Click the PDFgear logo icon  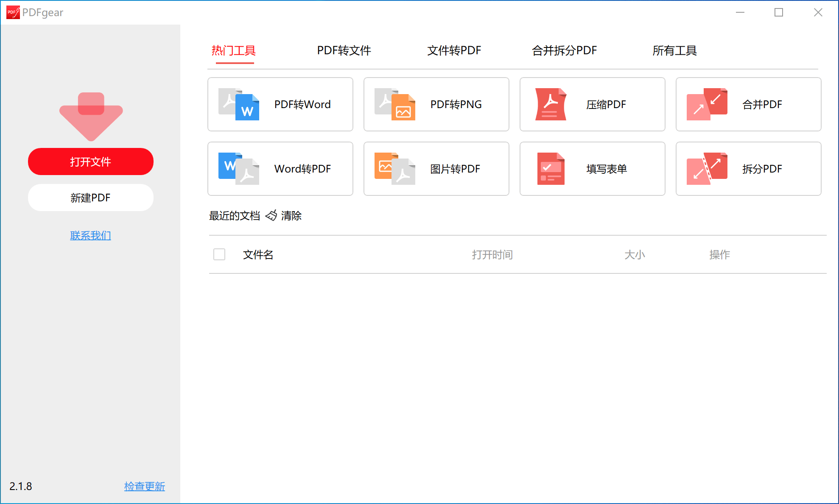[x=12, y=12]
